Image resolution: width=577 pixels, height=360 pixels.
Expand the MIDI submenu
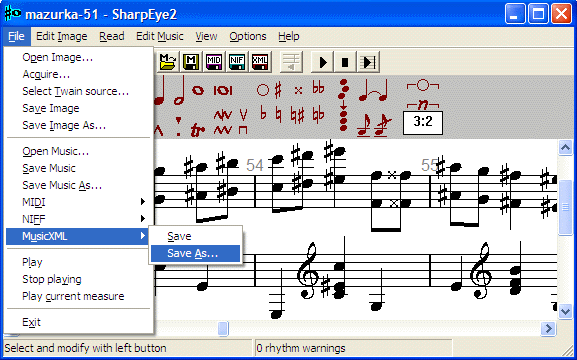78,202
